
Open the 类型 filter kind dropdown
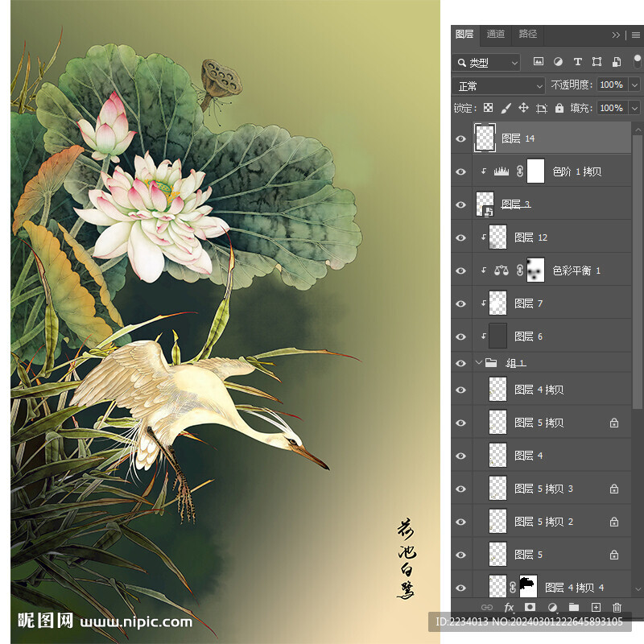487,63
